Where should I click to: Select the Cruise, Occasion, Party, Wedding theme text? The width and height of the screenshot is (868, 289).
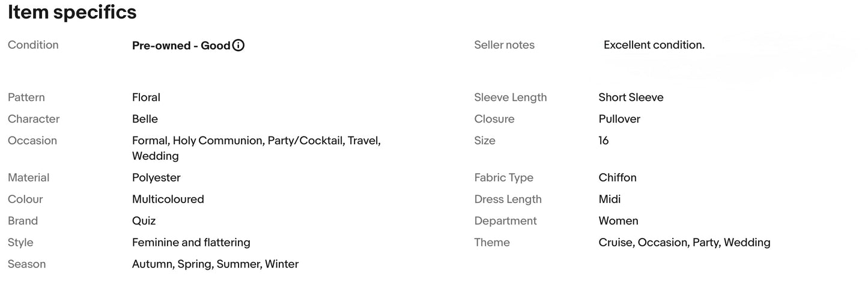[685, 242]
